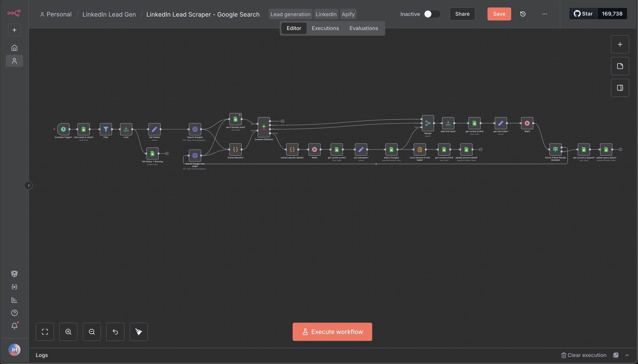Select the 'set icebreaker1' node
Screen dimensions: 638x364
click(361, 149)
